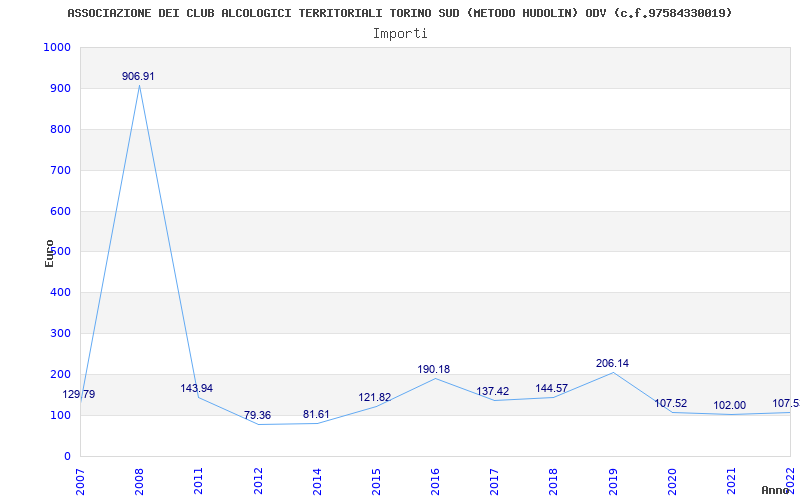
Task: Select y-axis value 800
Action: click(60, 129)
